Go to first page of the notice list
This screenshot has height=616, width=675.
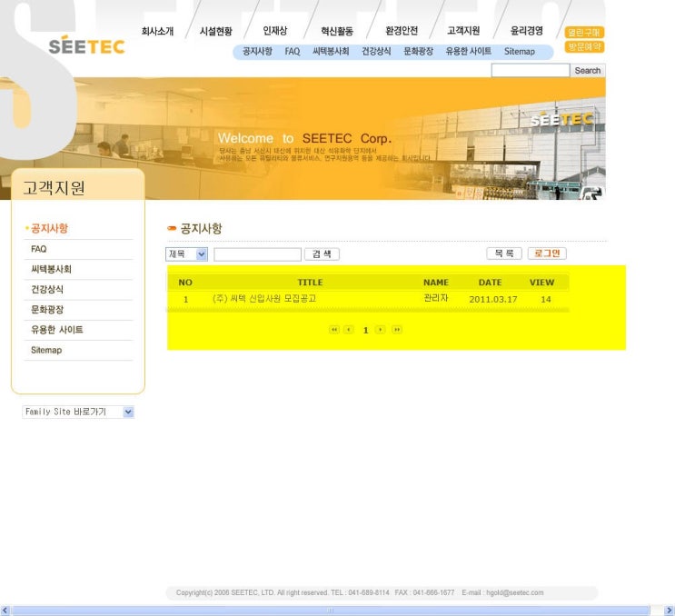[334, 330]
